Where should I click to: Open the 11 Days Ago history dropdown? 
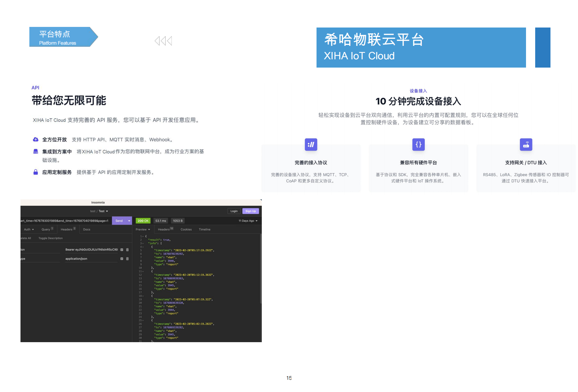pyautogui.click(x=248, y=221)
